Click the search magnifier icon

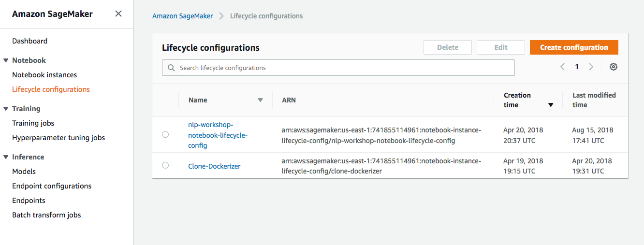tap(171, 68)
